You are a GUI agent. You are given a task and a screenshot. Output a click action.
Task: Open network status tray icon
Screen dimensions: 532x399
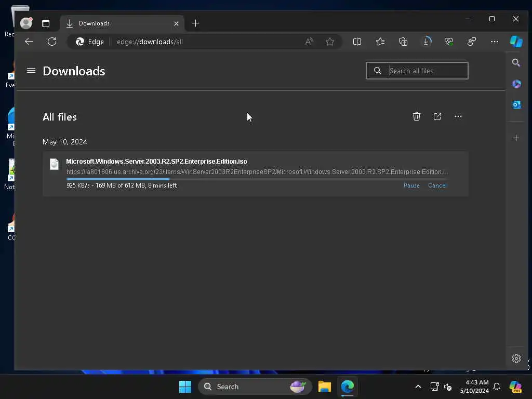434,387
